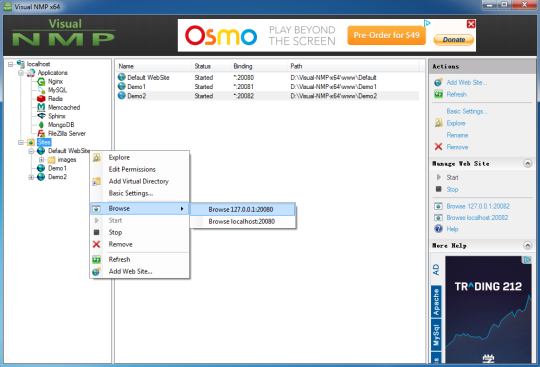Click the MongoDB leaf icon
Viewport: 540px width, 367px height.
[x=41, y=125]
